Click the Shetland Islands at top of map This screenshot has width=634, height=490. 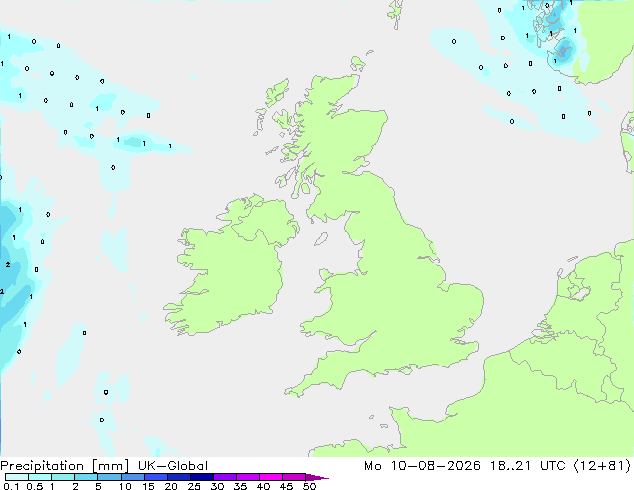click(x=396, y=13)
